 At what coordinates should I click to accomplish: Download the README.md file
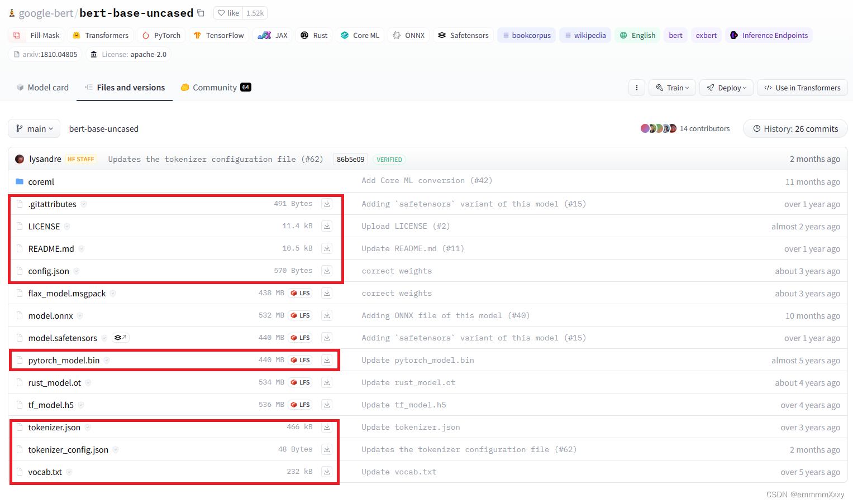tap(327, 248)
